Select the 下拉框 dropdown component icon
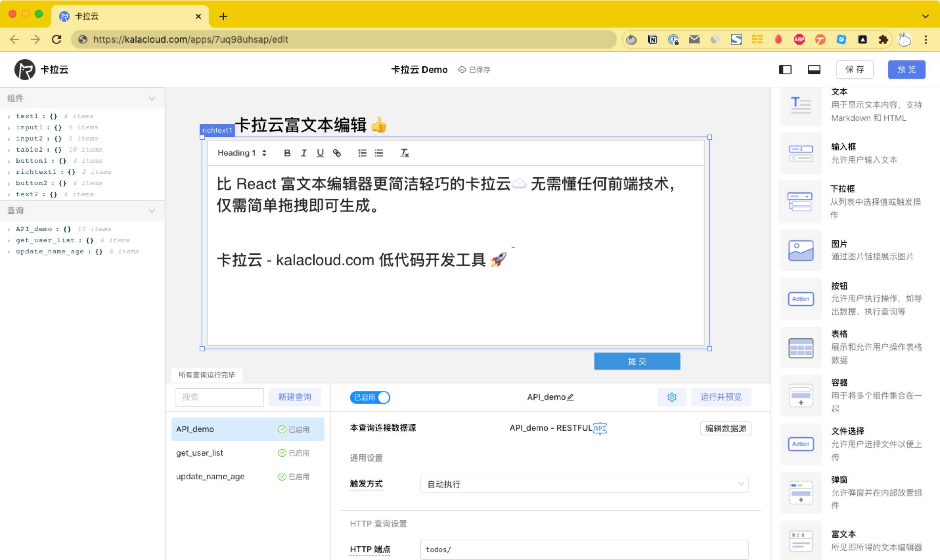This screenshot has width=940, height=560. click(799, 202)
